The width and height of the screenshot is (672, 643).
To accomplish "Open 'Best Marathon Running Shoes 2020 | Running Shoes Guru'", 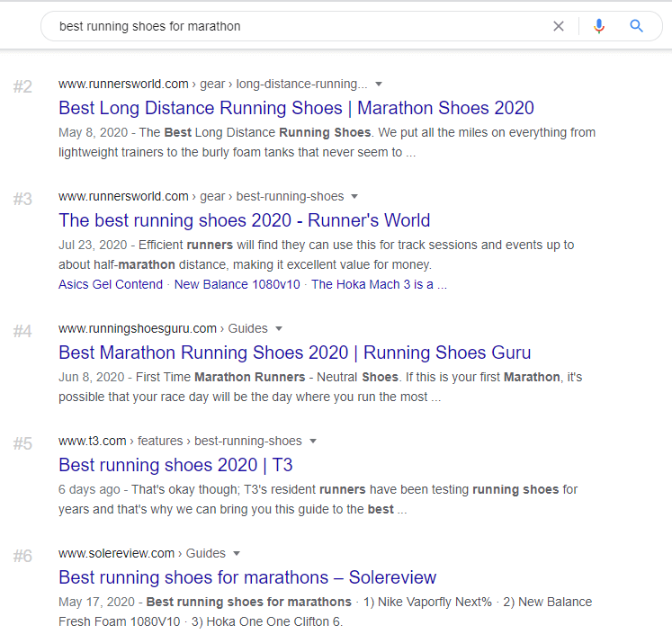I will (295, 353).
